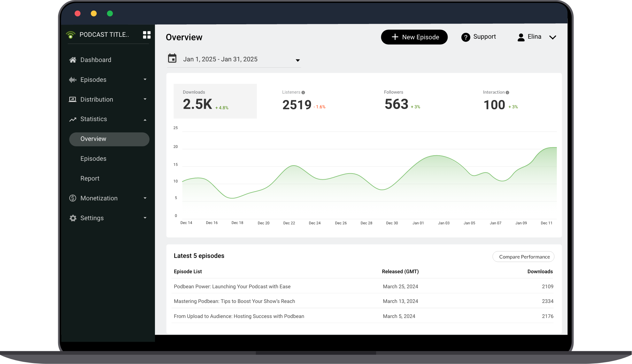This screenshot has height=364, width=632.
Task: Open Report under Statistics
Action: tap(90, 178)
